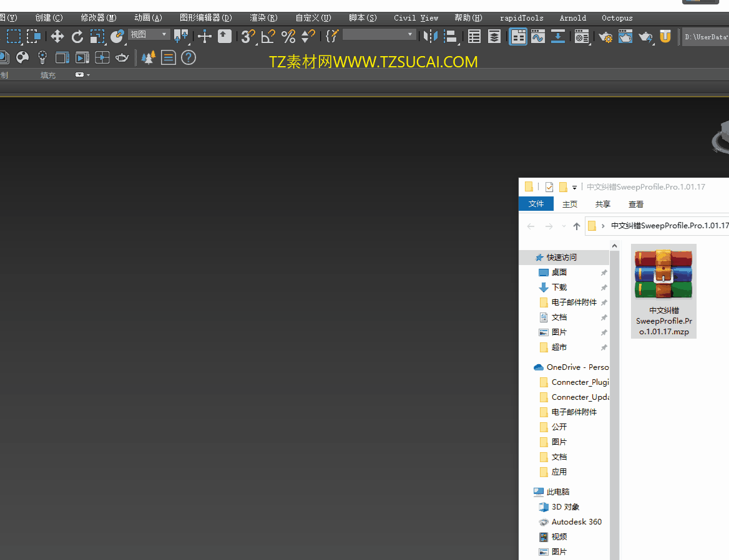
Task: Open Edit Named Selection Sets
Action: [332, 36]
